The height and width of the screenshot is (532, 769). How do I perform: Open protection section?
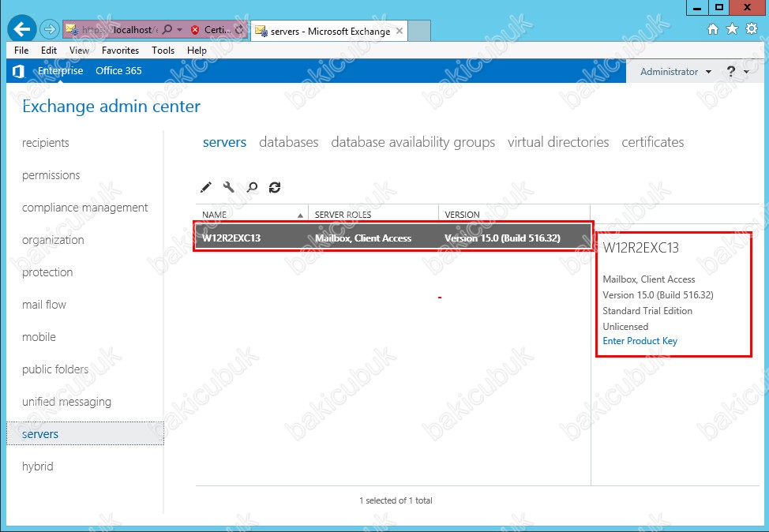(47, 272)
